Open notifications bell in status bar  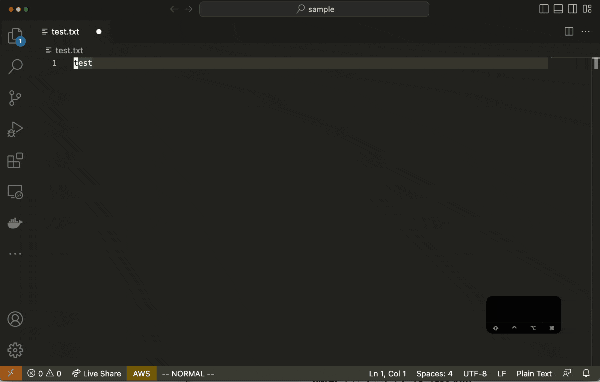point(586,373)
